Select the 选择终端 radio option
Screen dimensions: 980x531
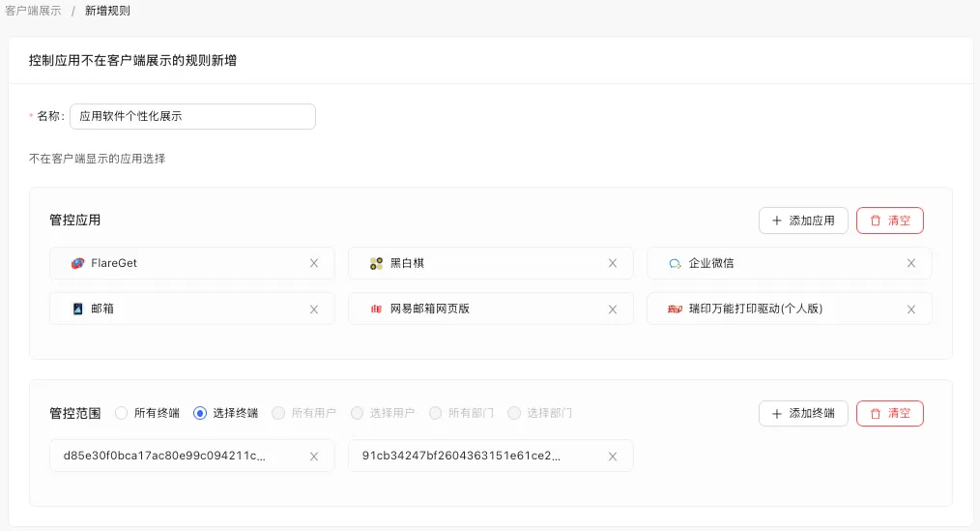point(200,413)
